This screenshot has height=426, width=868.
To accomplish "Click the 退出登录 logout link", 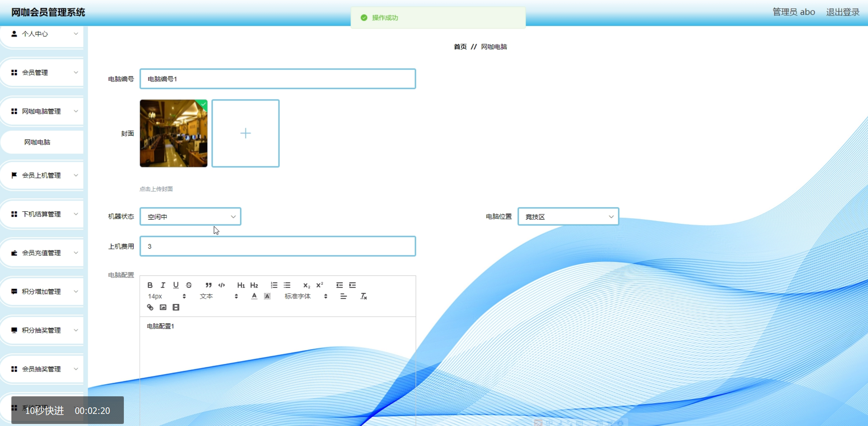I will (x=842, y=12).
